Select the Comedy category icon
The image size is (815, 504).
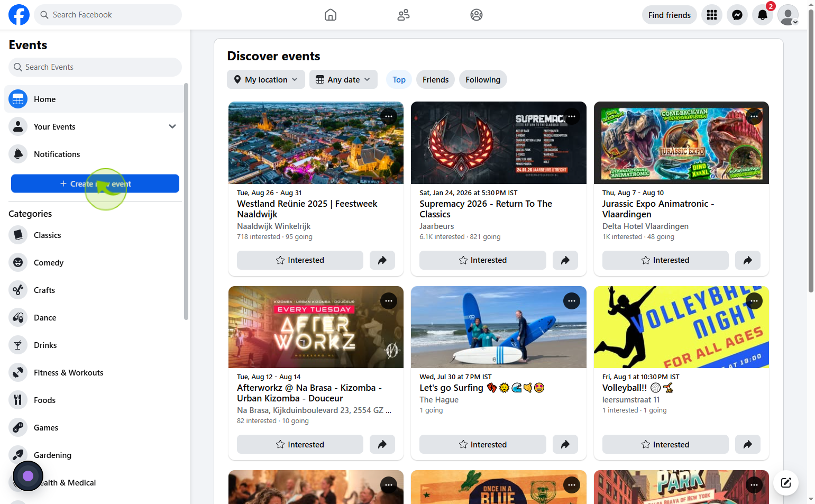(x=18, y=262)
